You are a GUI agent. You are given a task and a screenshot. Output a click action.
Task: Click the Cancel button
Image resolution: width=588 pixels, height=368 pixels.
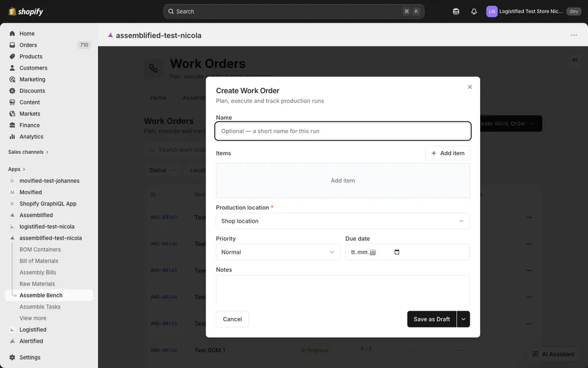233,319
